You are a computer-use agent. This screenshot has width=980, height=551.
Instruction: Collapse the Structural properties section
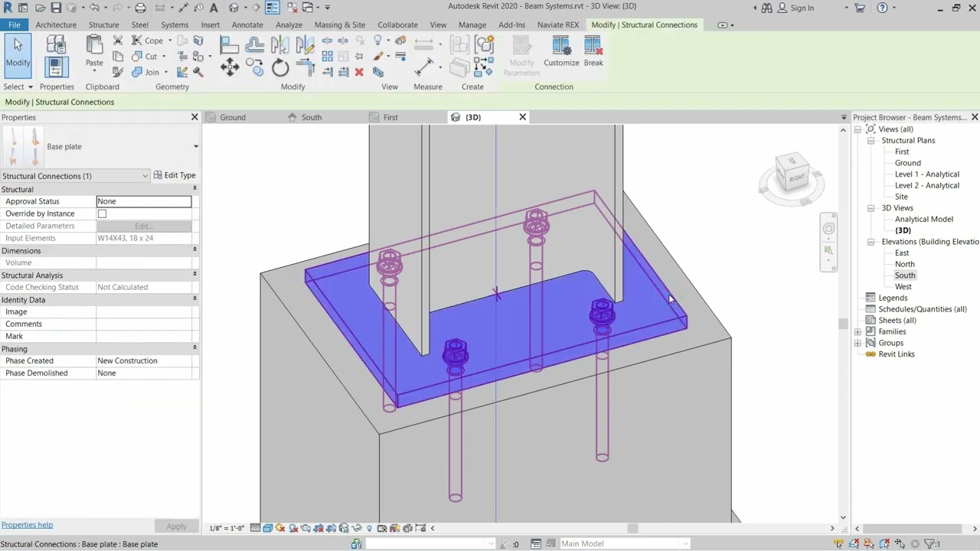194,188
